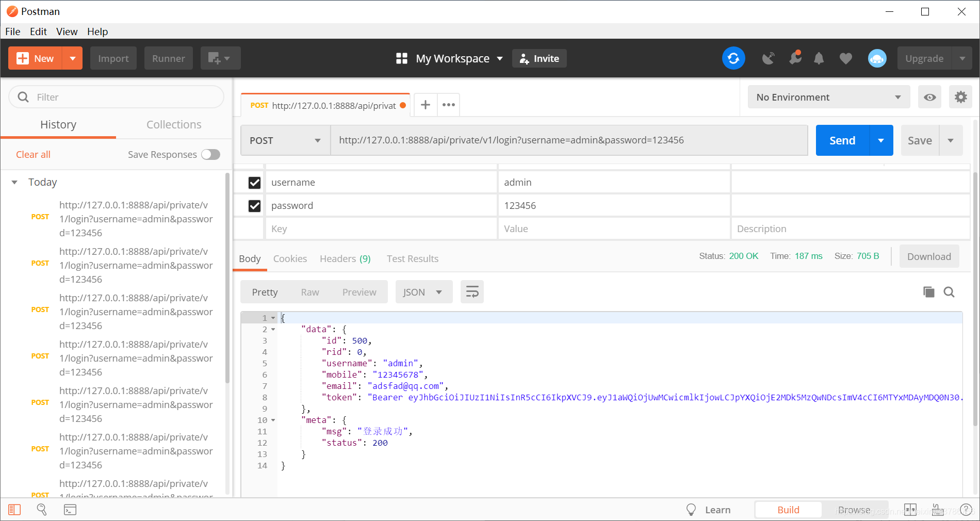Open the help question mark icon
This screenshot has height=521, width=980.
966,510
